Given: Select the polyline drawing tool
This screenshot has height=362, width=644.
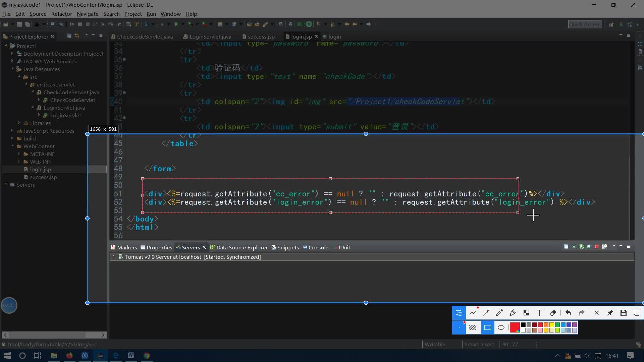Looking at the screenshot, I should click(473, 313).
